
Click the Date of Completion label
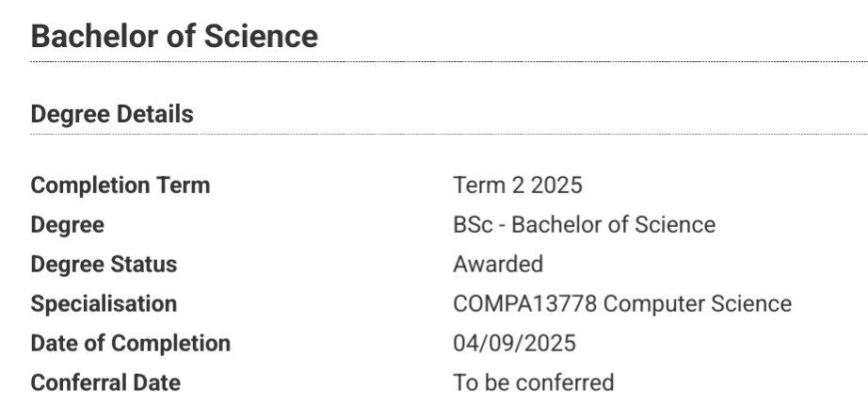pos(130,343)
